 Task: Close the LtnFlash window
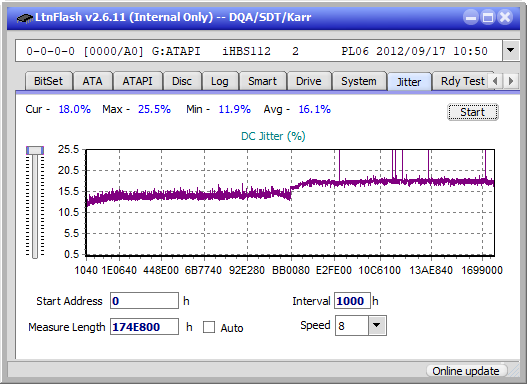[505, 17]
